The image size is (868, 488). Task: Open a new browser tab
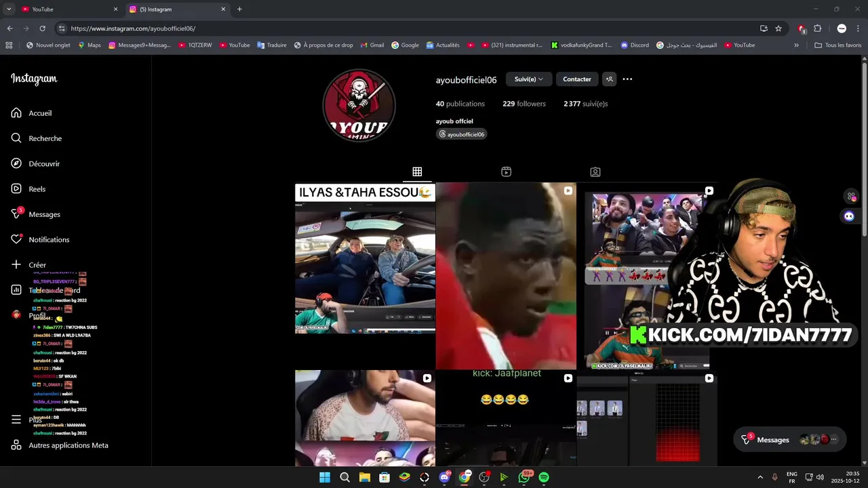tap(239, 9)
